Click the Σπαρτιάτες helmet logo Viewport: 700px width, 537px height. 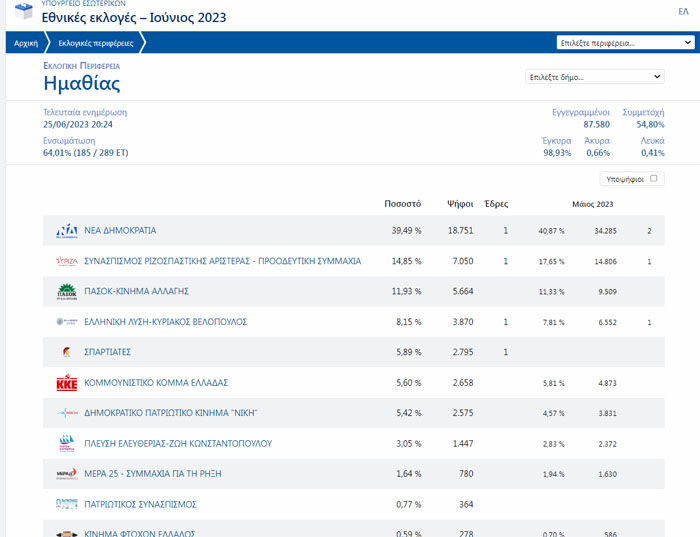pos(67,353)
